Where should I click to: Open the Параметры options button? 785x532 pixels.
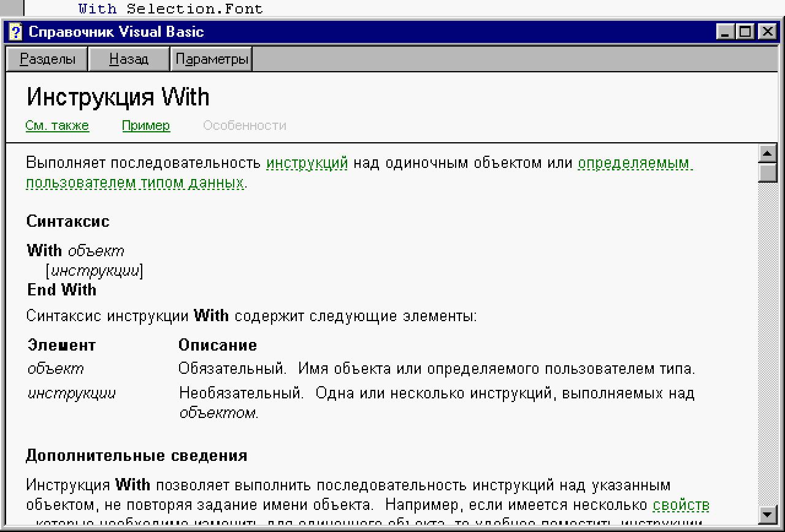(x=212, y=59)
